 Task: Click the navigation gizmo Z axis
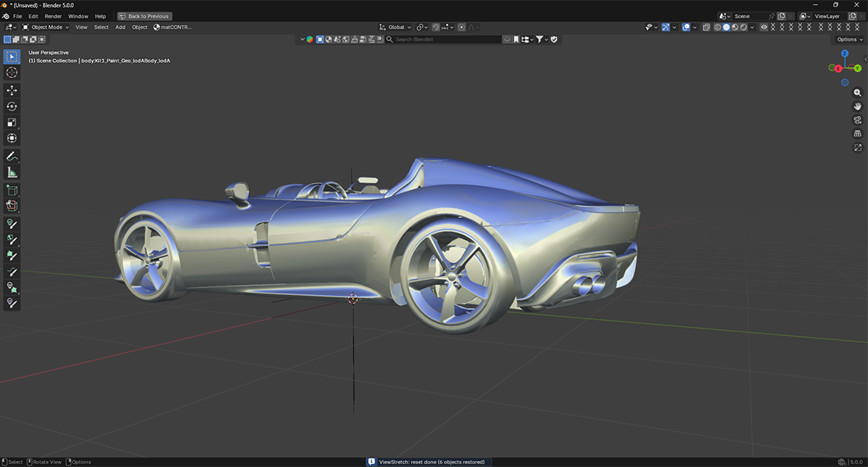coord(845,54)
